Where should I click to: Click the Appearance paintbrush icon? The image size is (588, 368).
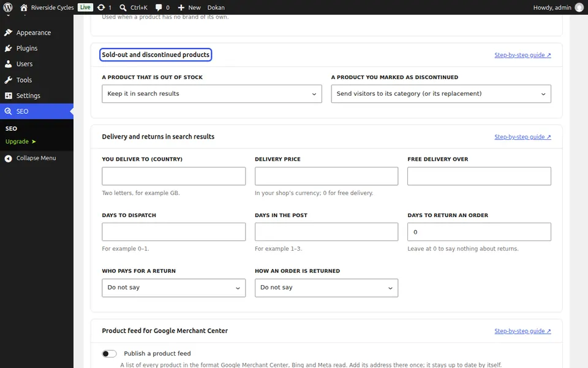point(8,33)
